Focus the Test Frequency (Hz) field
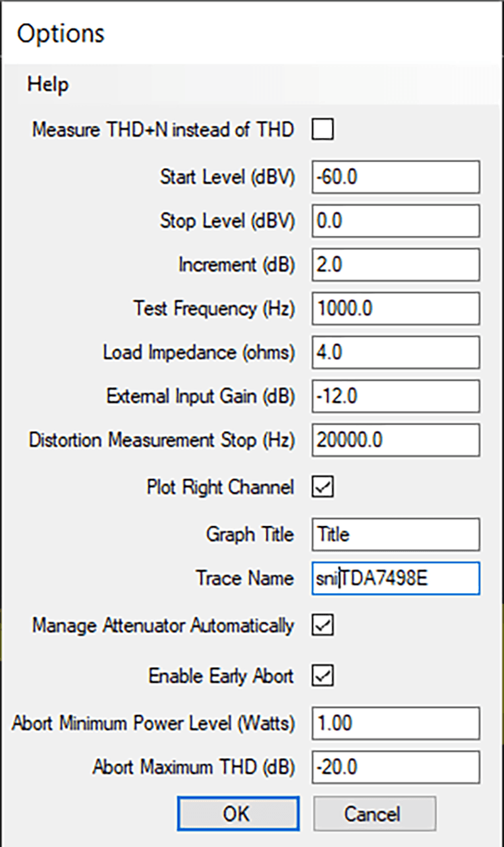The width and height of the screenshot is (504, 847). pyautogui.click(x=395, y=308)
